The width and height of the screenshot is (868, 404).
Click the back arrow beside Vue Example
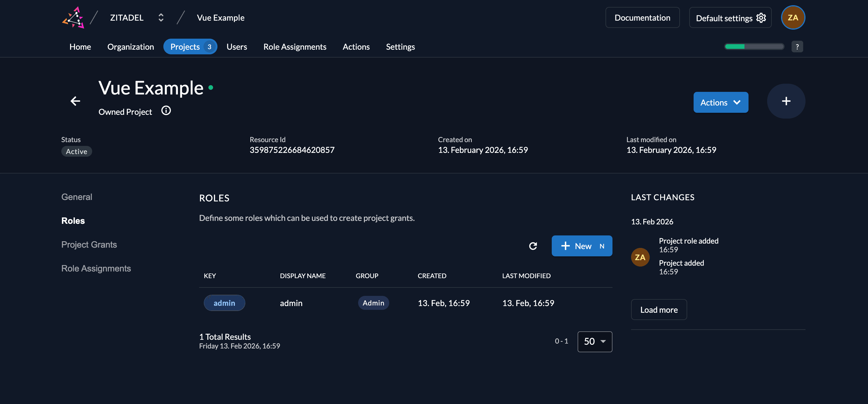(x=75, y=101)
